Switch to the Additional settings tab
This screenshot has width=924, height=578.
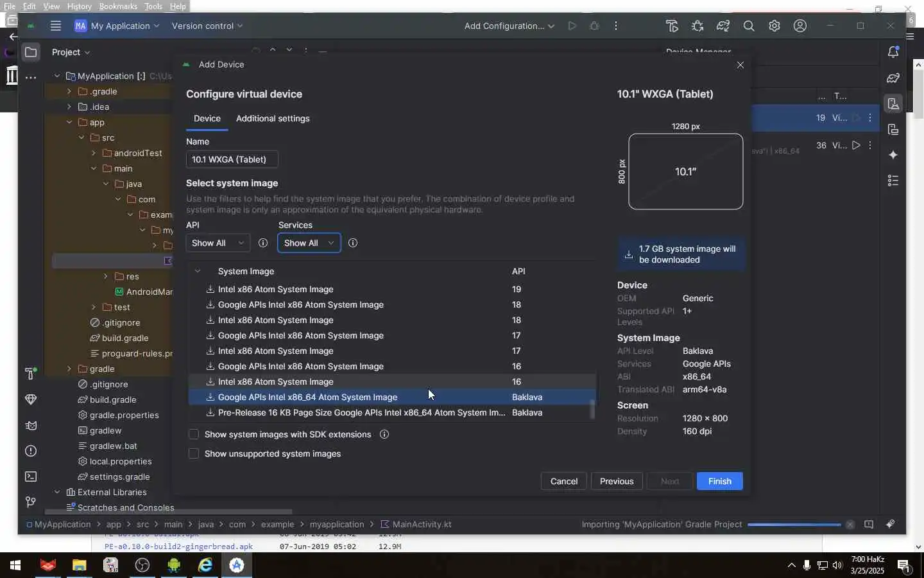(273, 118)
